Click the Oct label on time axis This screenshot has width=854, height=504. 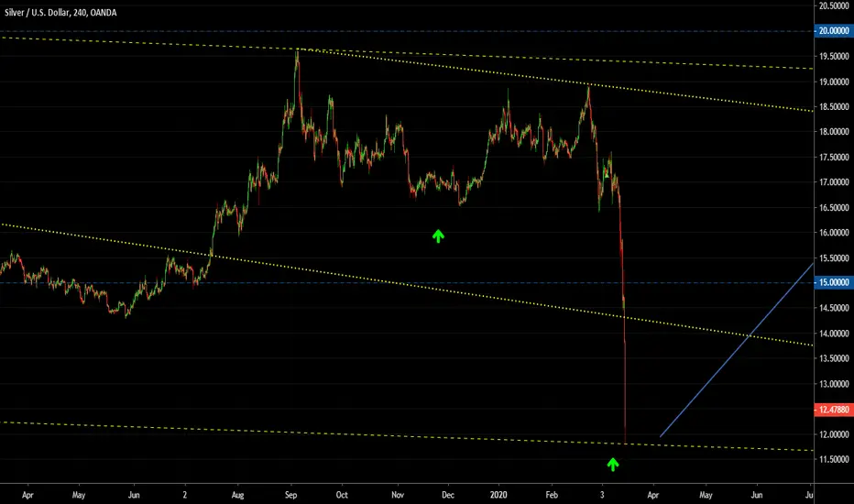[x=342, y=495]
